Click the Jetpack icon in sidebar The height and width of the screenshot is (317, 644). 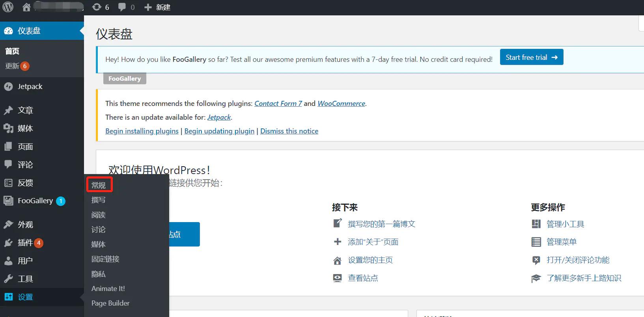pos(8,87)
